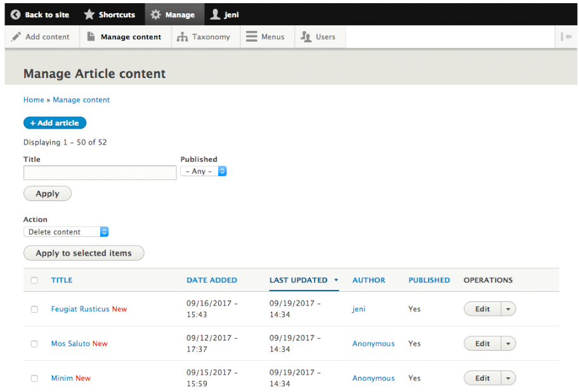Tick the select-all checkbox in table header
Screen dimensions: 579x392
(x=34, y=280)
